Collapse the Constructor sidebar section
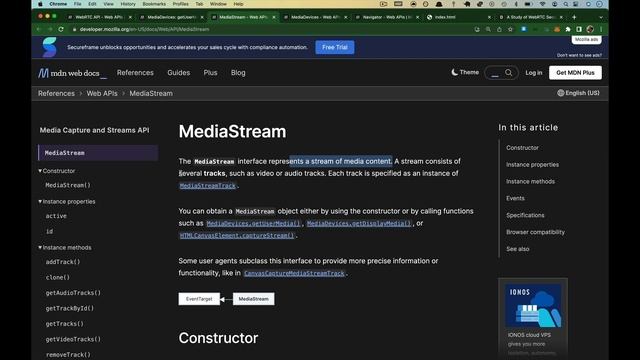This screenshot has height=360, width=640. coord(57,171)
